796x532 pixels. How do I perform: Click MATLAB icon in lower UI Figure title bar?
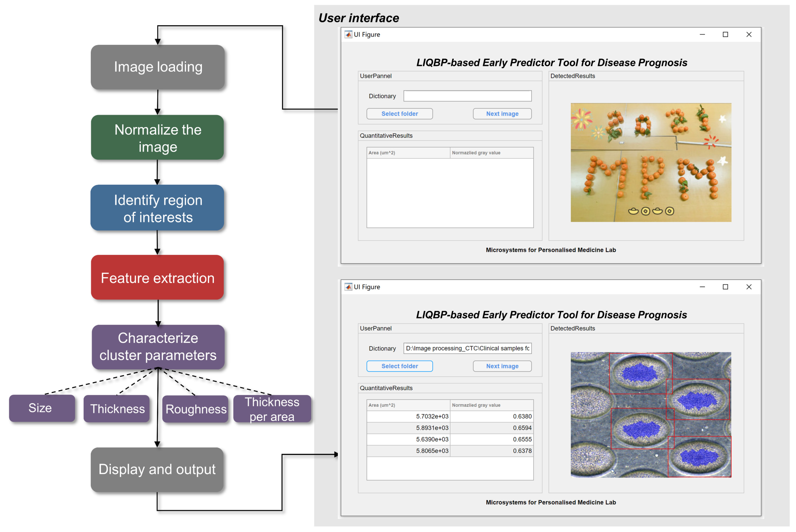tap(348, 287)
